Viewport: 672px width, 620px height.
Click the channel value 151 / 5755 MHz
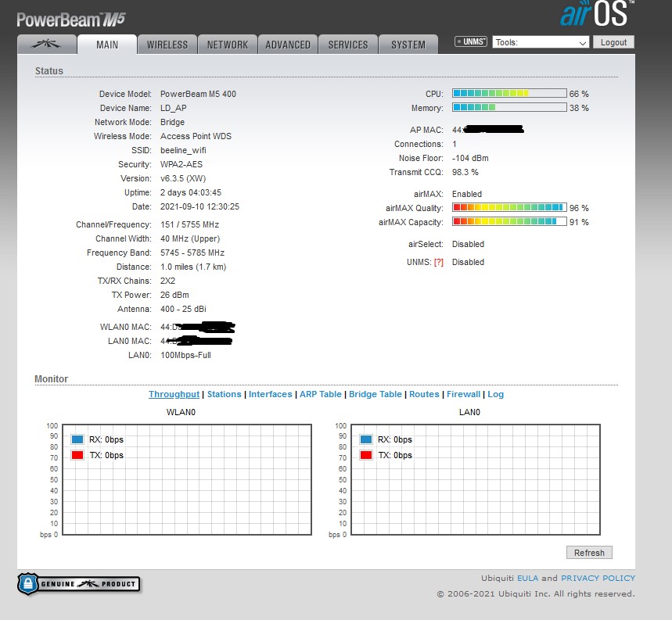point(189,225)
